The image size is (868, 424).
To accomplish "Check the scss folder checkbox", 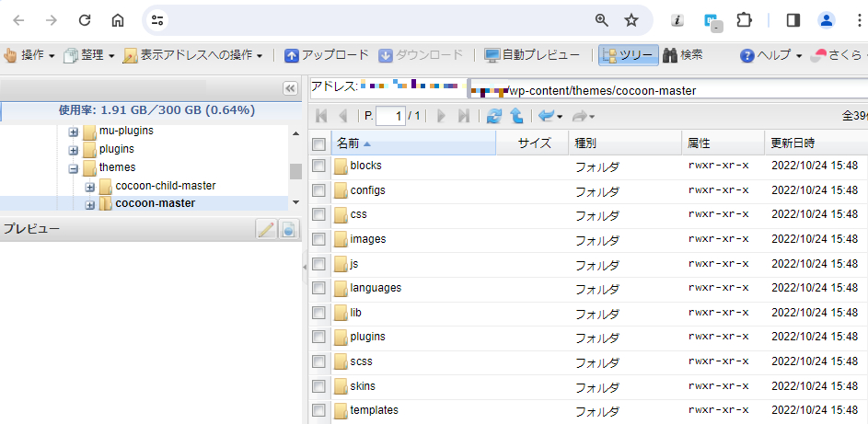I will pyautogui.click(x=318, y=361).
